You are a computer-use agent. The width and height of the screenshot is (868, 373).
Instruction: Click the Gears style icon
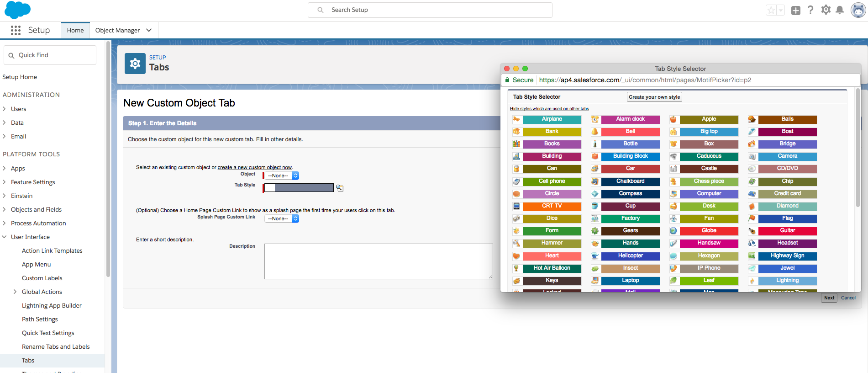point(595,231)
